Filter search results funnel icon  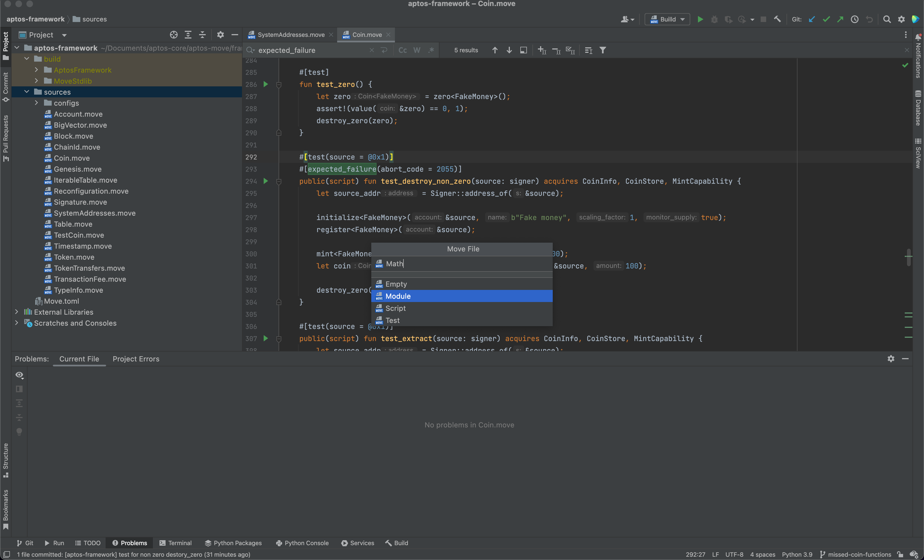(603, 50)
